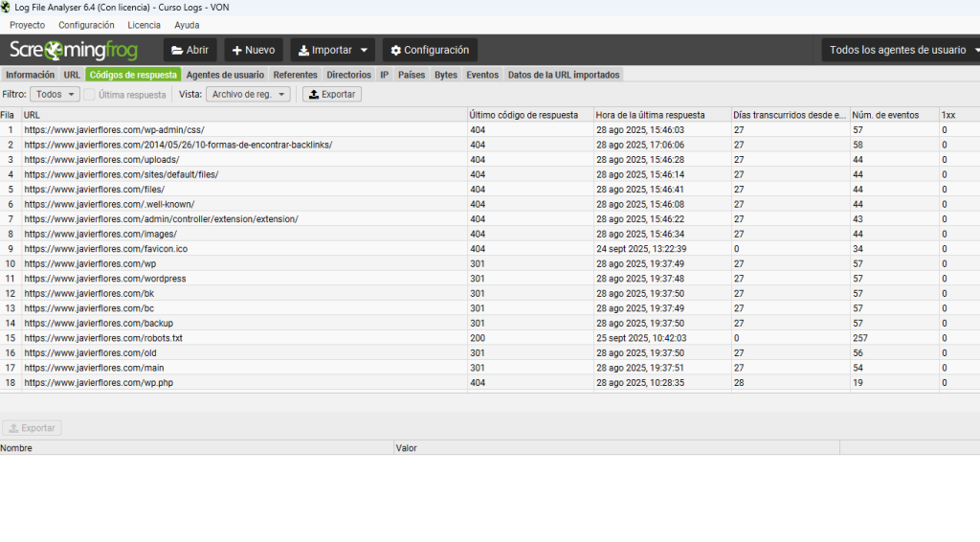980x542 pixels.
Task: Open the Licencia menu
Action: tap(144, 25)
